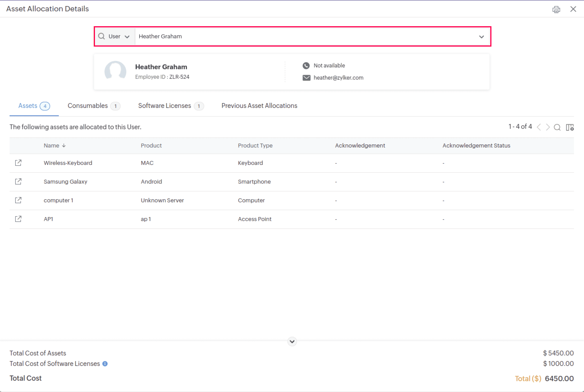Open the Heather Graham selection dropdown arrow

coord(481,37)
